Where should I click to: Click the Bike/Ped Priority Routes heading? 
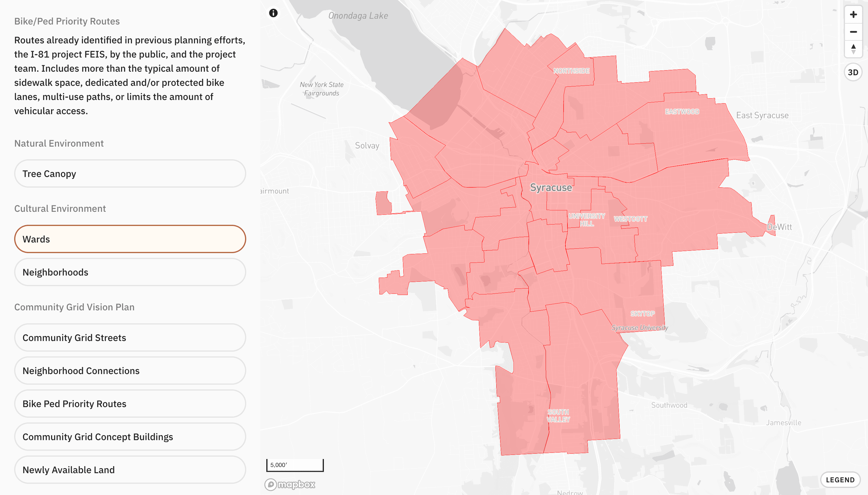67,22
